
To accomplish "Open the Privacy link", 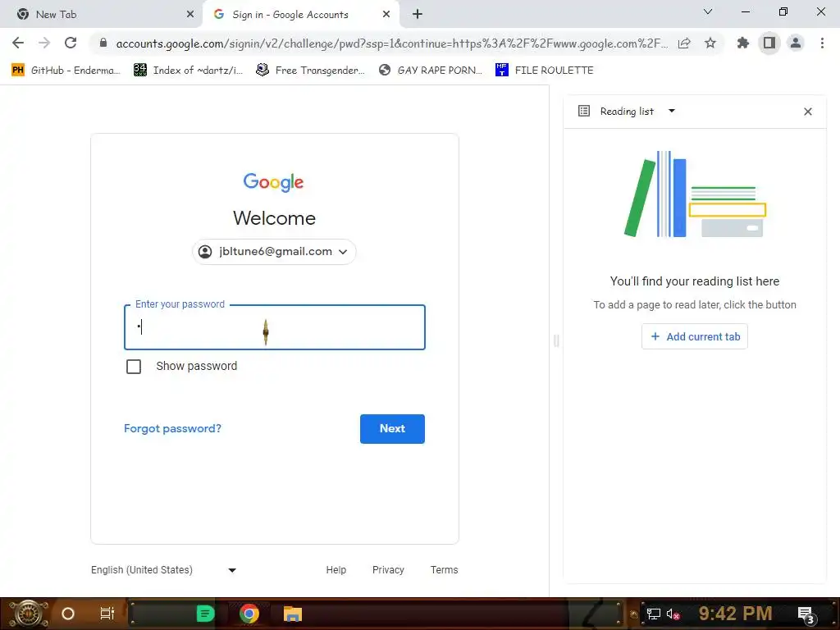I will [388, 570].
